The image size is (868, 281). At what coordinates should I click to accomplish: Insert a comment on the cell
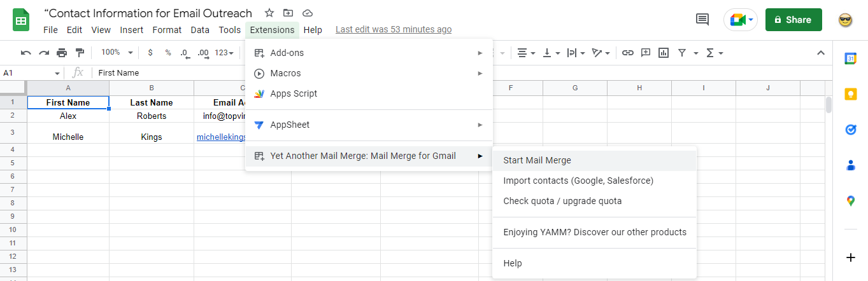[x=646, y=53]
